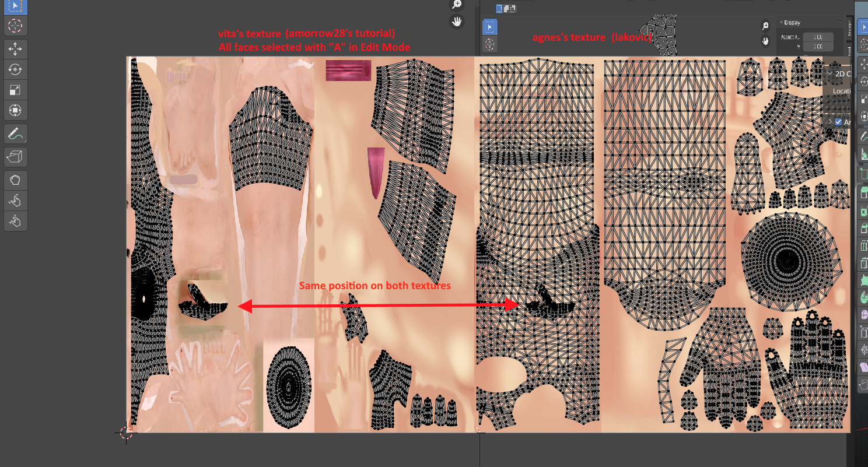
Task: Click the pan hand gizmo in left UV editor
Action: 457,22
